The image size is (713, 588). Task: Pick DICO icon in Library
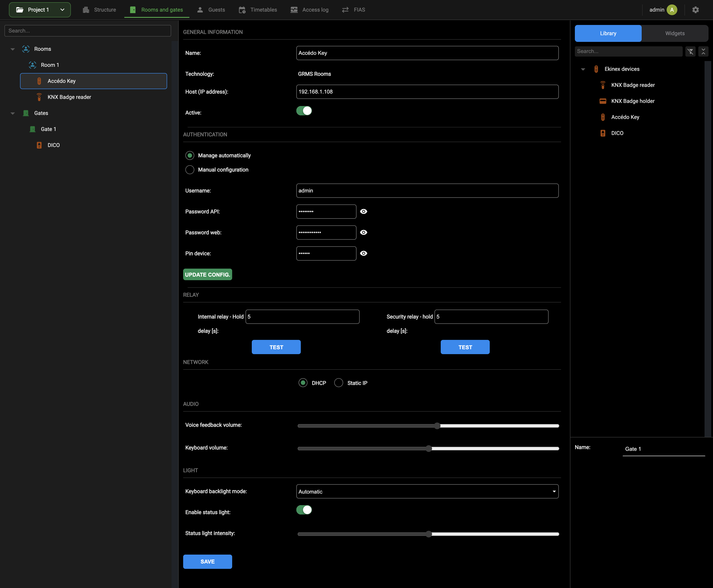pyautogui.click(x=603, y=133)
